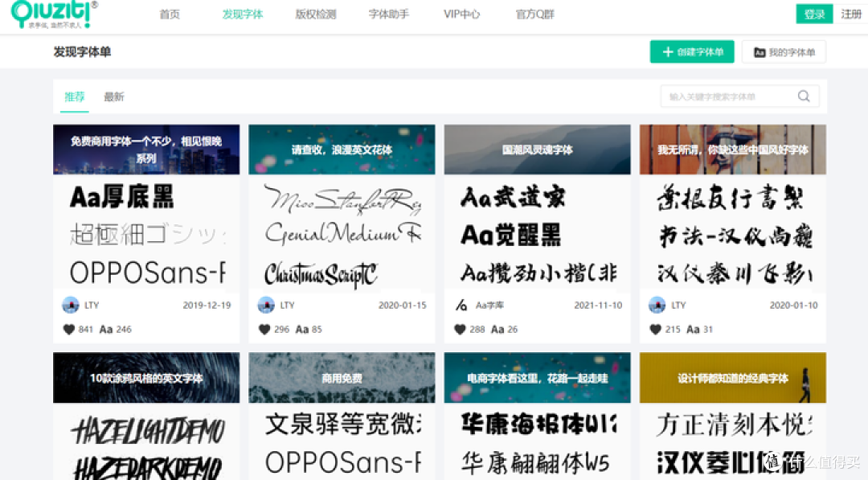Click the green 登录 button
This screenshot has height=480, width=868.
[814, 14]
